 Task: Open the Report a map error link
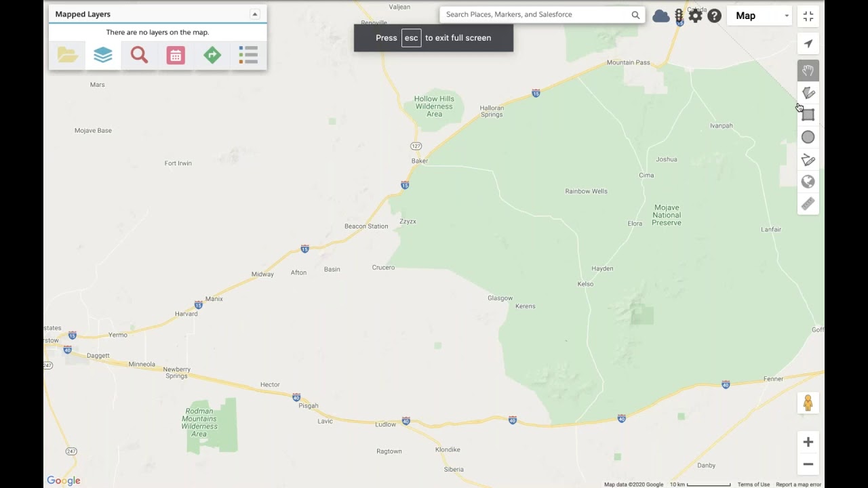(798, 485)
